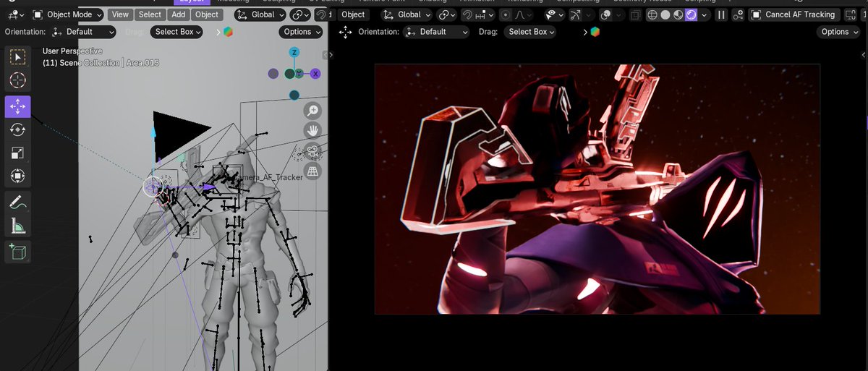The width and height of the screenshot is (868, 371).
Task: Switch to material preview shading
Action: 678,14
